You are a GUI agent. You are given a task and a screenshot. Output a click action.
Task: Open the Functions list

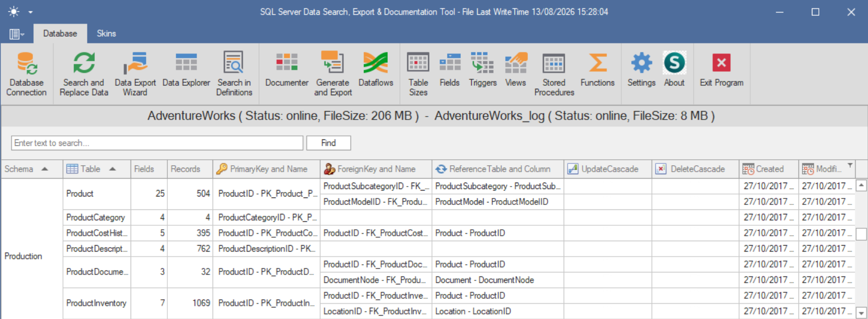[x=597, y=69]
